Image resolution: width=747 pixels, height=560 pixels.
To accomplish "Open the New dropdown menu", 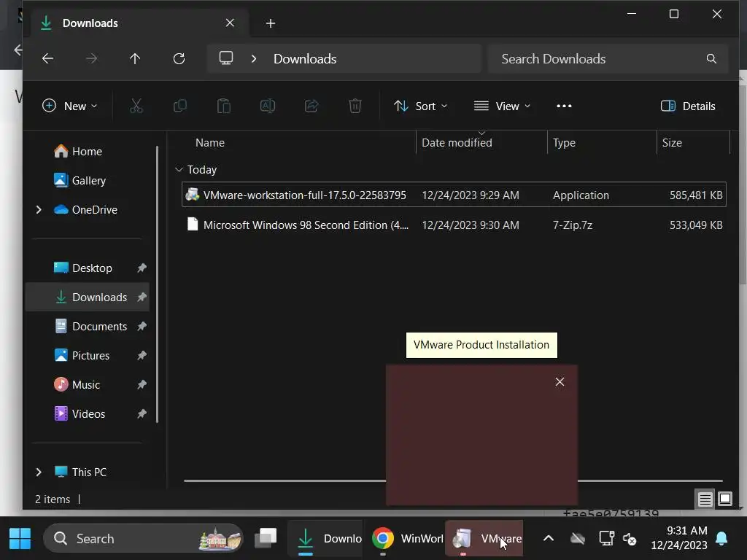I will (x=69, y=106).
